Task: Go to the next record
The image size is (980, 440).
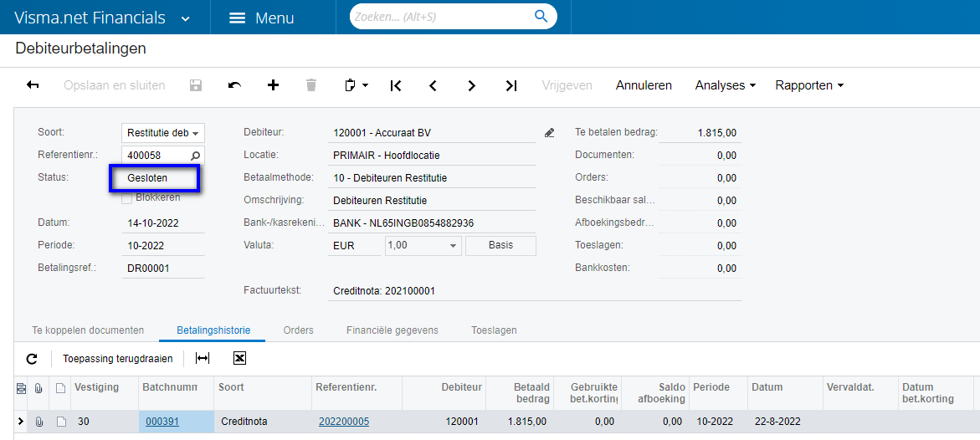Action: (x=472, y=85)
